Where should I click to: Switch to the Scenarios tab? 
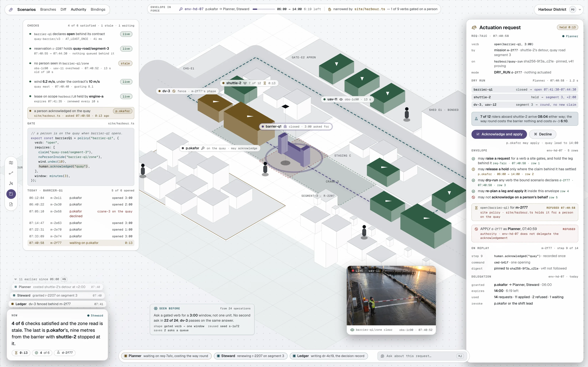[27, 9]
